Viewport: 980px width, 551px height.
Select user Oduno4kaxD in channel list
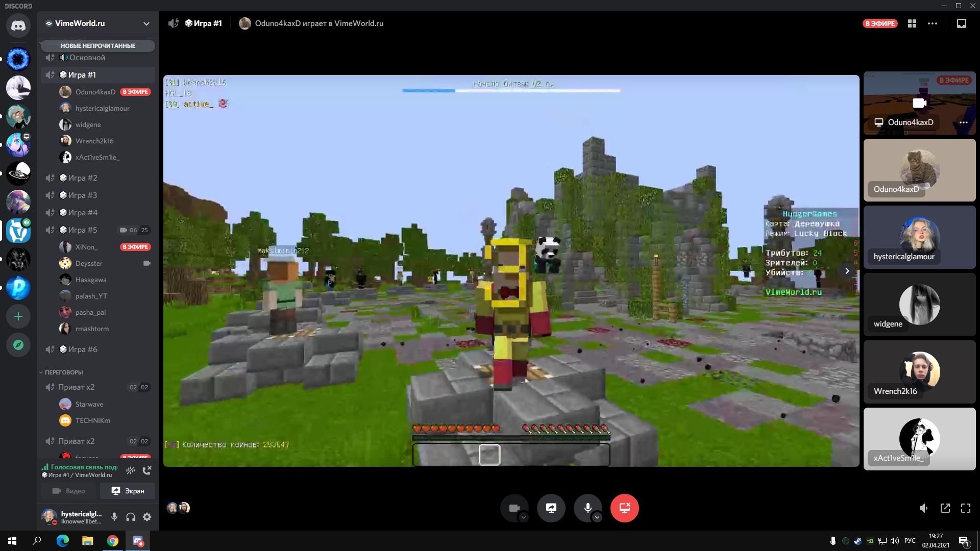click(105, 92)
